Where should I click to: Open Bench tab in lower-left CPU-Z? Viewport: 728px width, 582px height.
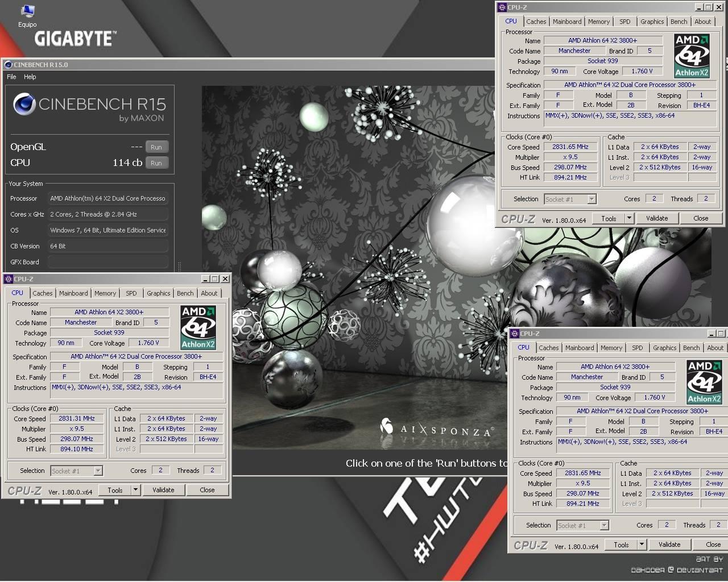pyautogui.click(x=185, y=293)
